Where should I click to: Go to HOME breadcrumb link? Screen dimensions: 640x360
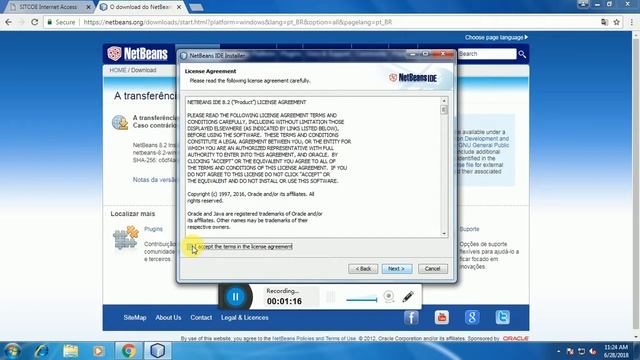tap(118, 70)
